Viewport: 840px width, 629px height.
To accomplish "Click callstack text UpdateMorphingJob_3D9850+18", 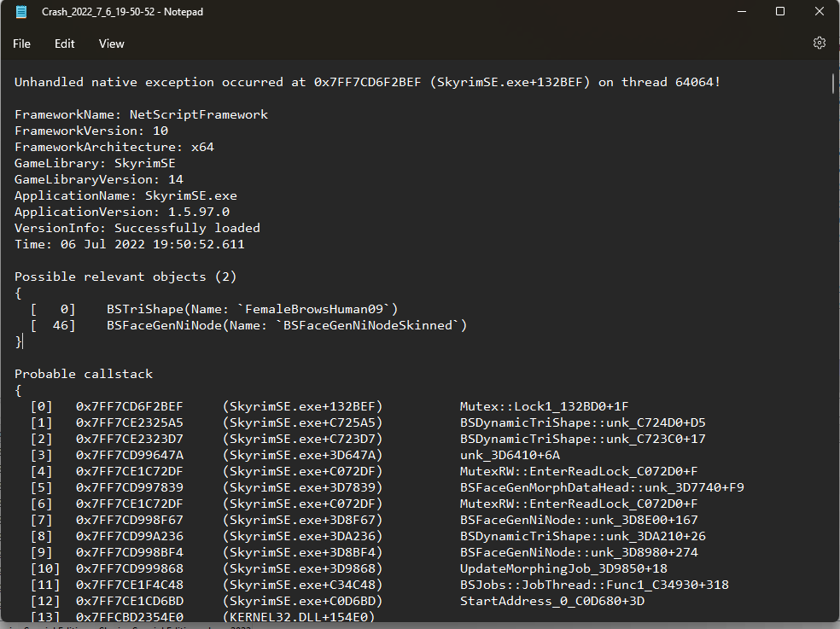I will click(563, 568).
